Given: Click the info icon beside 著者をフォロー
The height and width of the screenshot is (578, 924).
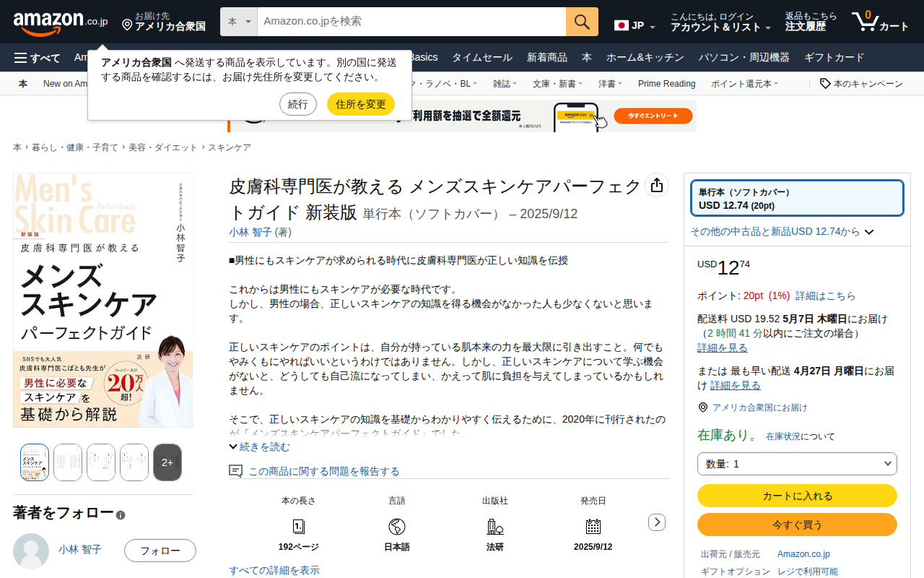Looking at the screenshot, I should coord(121,515).
